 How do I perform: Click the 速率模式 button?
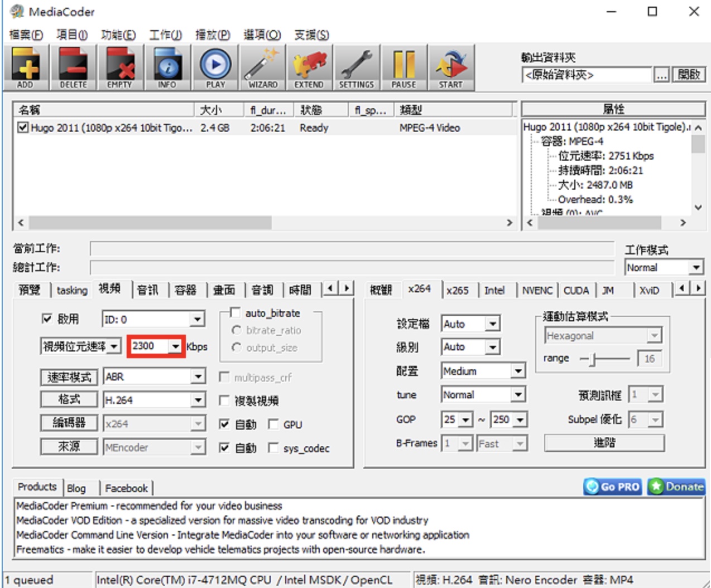[69, 378]
